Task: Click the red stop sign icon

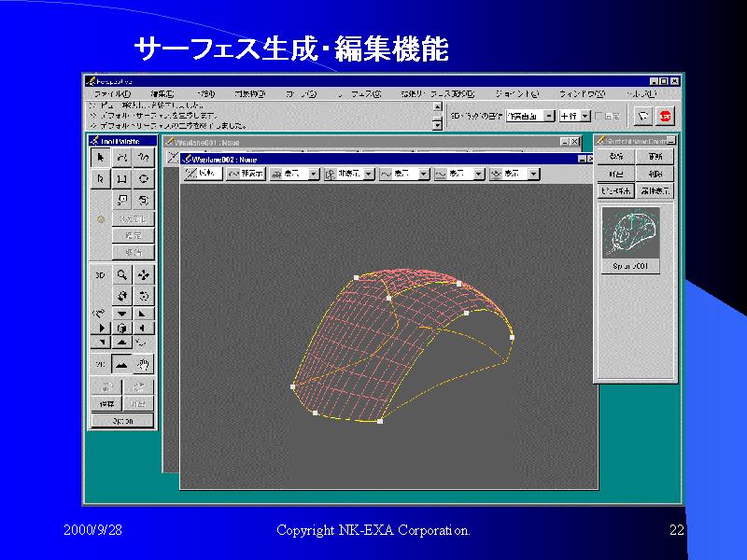Action: (x=666, y=117)
